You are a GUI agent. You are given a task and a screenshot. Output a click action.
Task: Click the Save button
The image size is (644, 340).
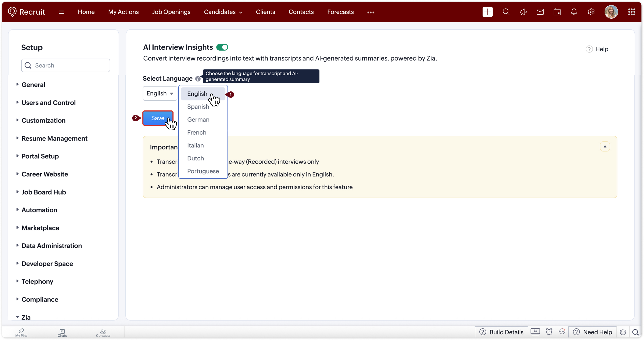[157, 118]
